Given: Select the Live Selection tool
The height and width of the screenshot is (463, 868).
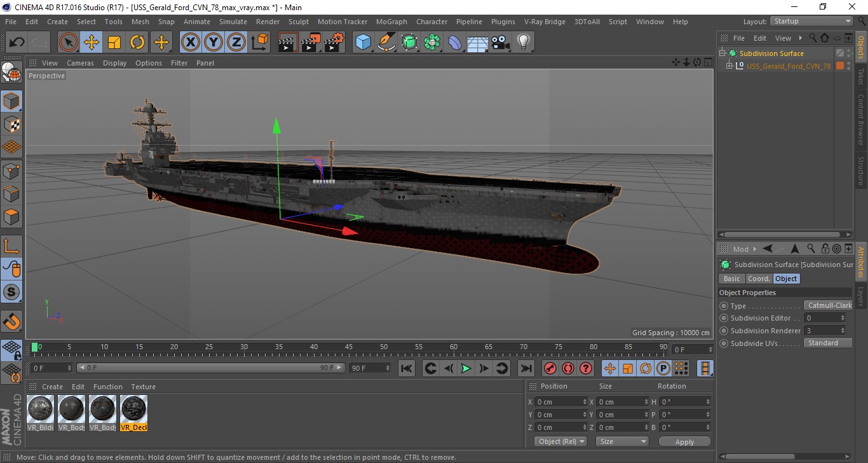Looking at the screenshot, I should (x=69, y=43).
